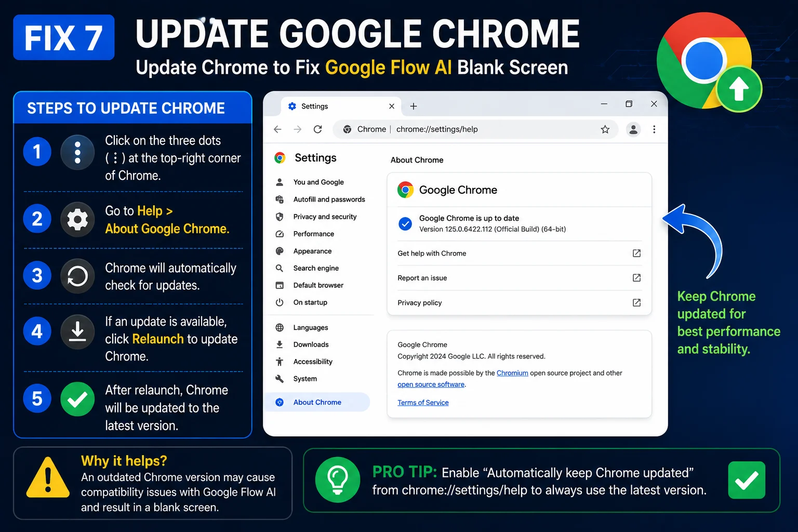Screen dimensions: 798x532
Task: Click the Google Chrome logo in card
Action: point(405,190)
